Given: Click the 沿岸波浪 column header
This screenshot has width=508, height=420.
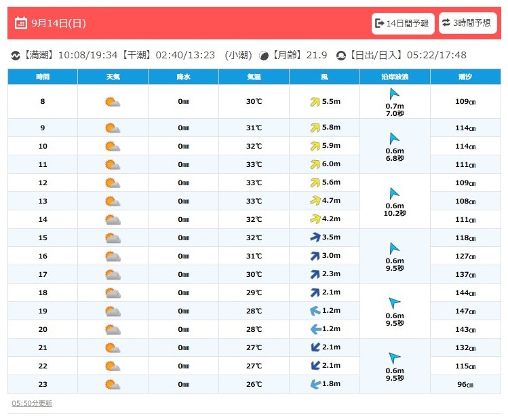Looking at the screenshot, I should coord(395,77).
